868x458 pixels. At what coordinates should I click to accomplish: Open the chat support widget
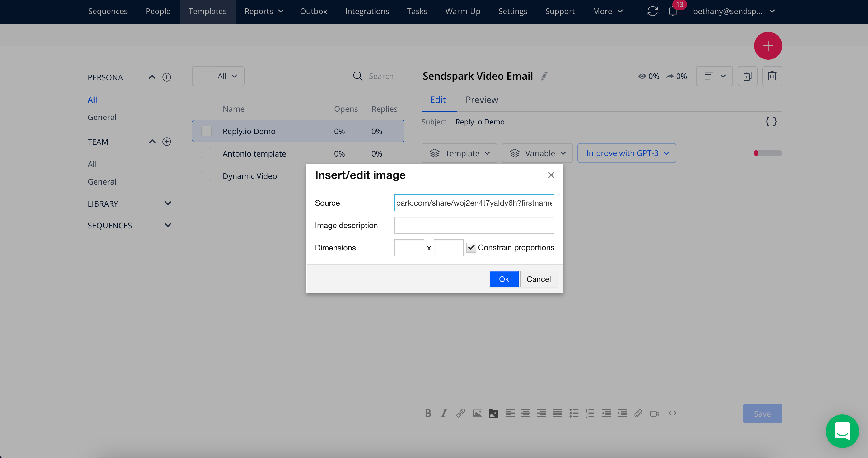(842, 431)
